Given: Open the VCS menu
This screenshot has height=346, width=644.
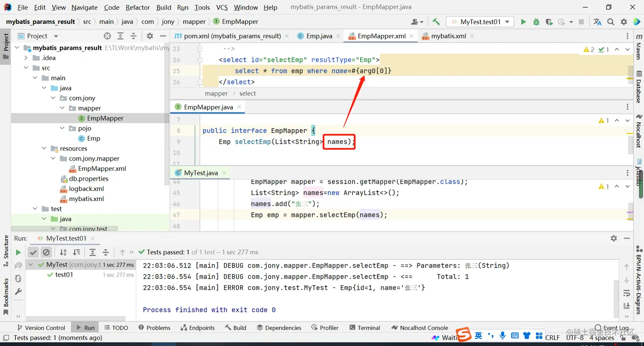Looking at the screenshot, I should (222, 7).
